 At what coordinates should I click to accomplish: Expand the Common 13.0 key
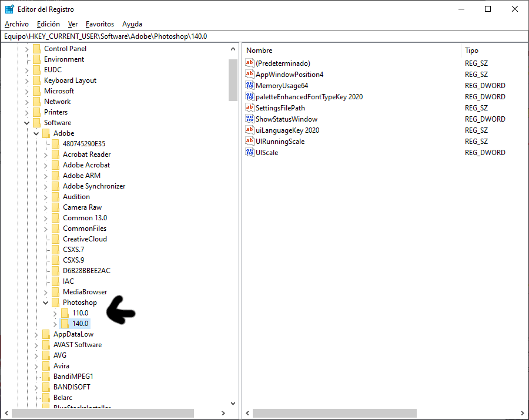(x=45, y=218)
